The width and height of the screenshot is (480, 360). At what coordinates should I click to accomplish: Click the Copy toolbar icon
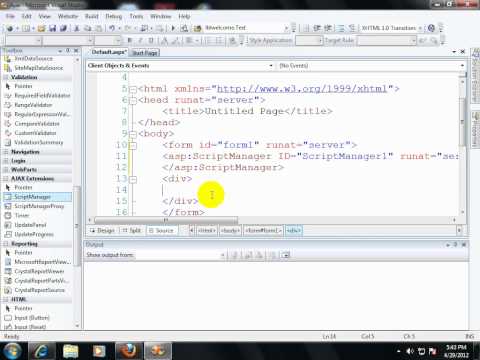pos(88,28)
